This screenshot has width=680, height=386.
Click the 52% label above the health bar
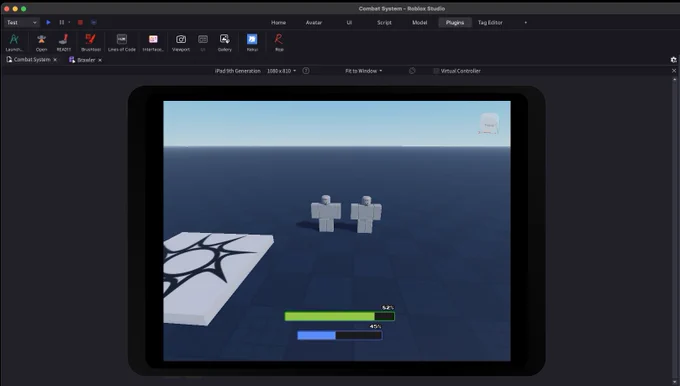coord(388,307)
